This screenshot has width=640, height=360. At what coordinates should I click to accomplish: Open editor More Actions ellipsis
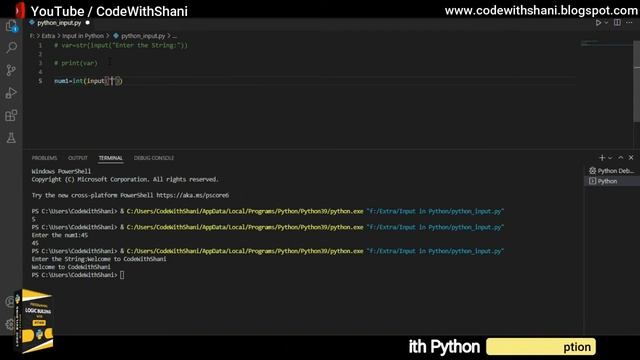click(x=629, y=23)
